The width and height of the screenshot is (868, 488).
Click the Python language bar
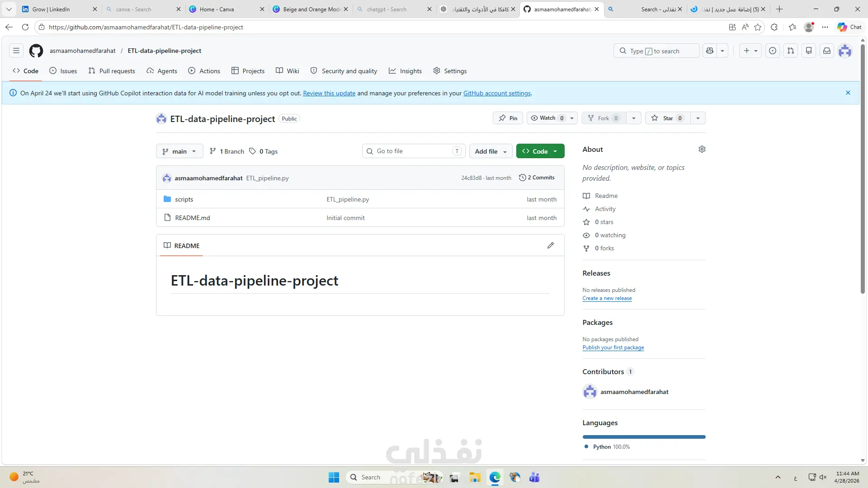pos(644,437)
